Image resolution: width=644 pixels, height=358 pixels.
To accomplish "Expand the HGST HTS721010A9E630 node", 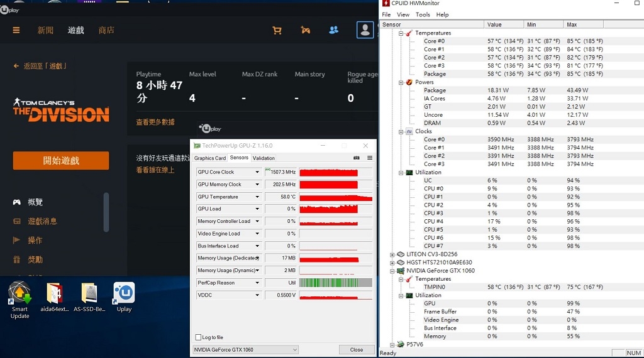I will pyautogui.click(x=392, y=263).
